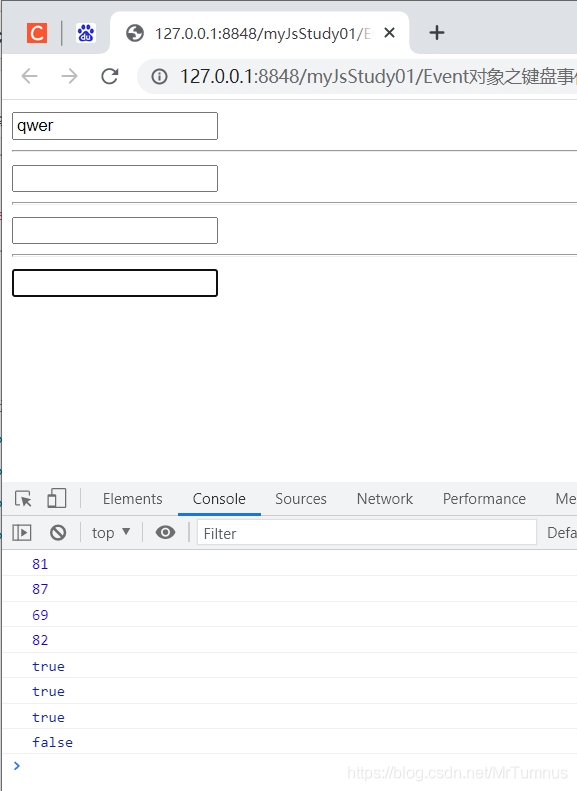Close the 127.0.0.1:8848 tab
577x791 pixels.
tap(389, 33)
